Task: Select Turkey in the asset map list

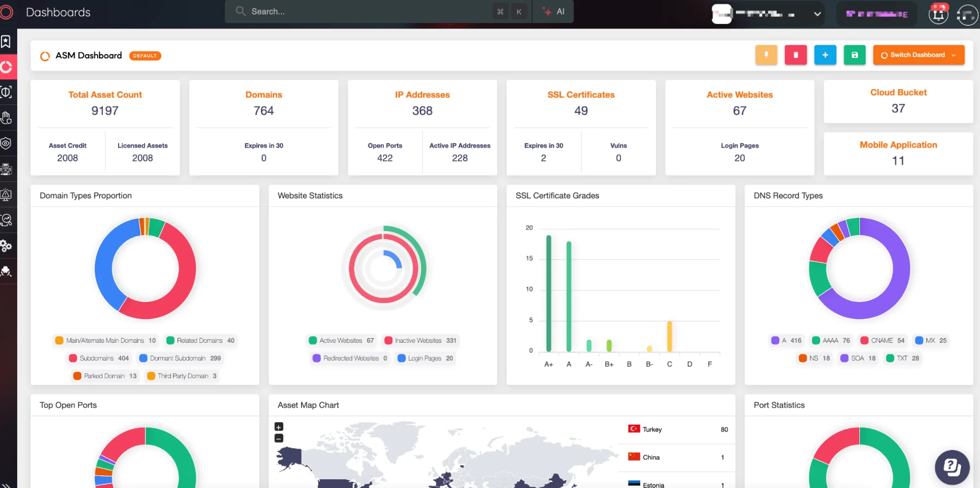Action: [678, 429]
